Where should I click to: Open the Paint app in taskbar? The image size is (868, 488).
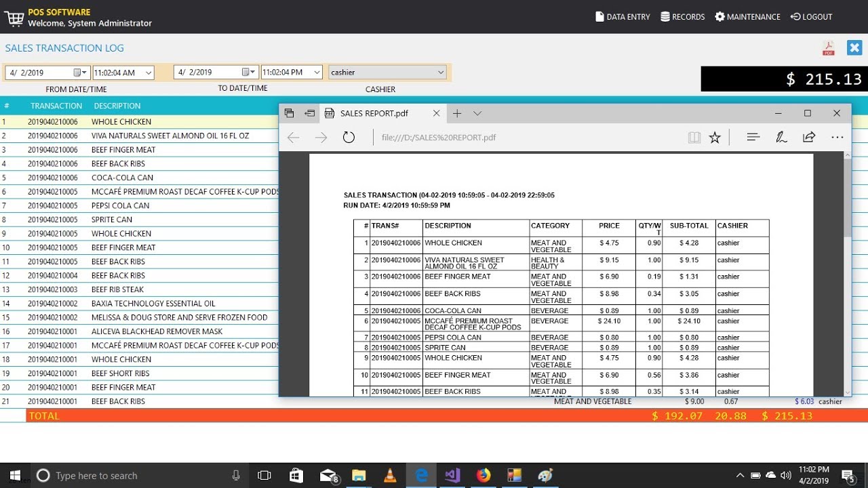coord(546,475)
